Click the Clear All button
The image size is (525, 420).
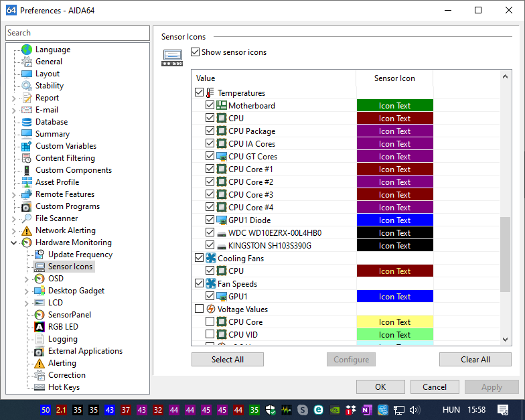pyautogui.click(x=475, y=359)
